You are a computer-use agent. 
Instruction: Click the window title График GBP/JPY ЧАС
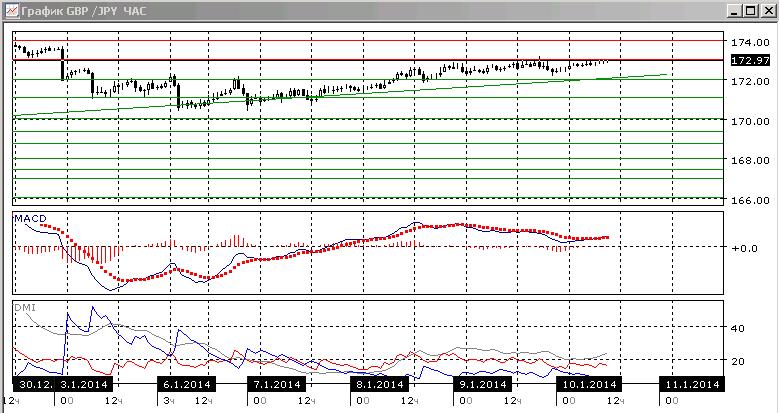click(x=83, y=10)
